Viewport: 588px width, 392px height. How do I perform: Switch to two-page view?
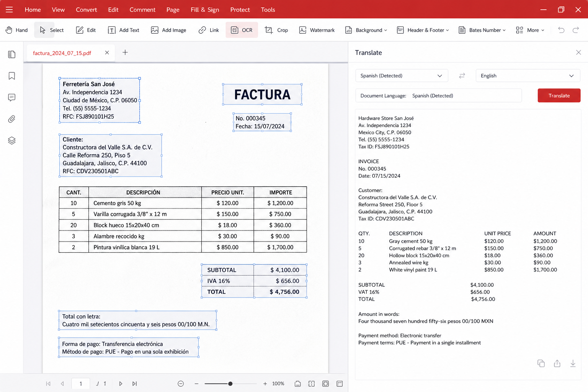click(x=312, y=384)
